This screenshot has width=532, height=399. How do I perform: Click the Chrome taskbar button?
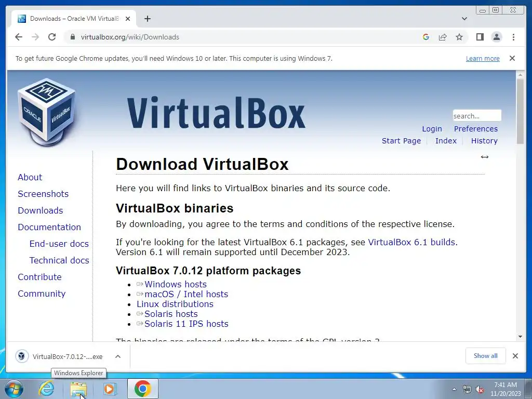(142, 389)
